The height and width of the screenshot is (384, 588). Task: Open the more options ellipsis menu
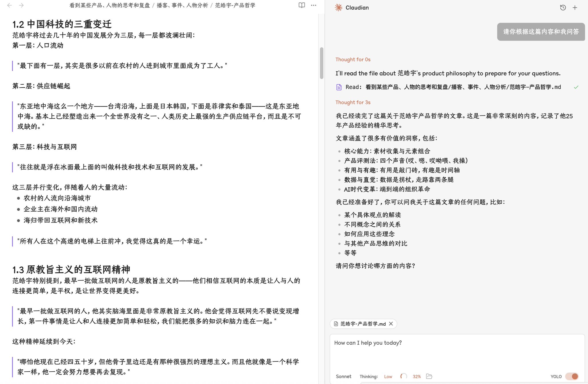314,5
